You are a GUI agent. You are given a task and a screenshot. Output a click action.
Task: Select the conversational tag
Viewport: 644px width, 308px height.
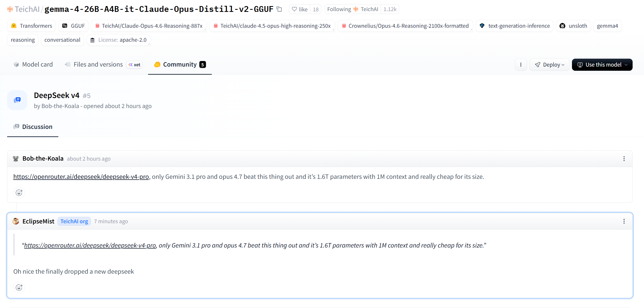click(62, 40)
